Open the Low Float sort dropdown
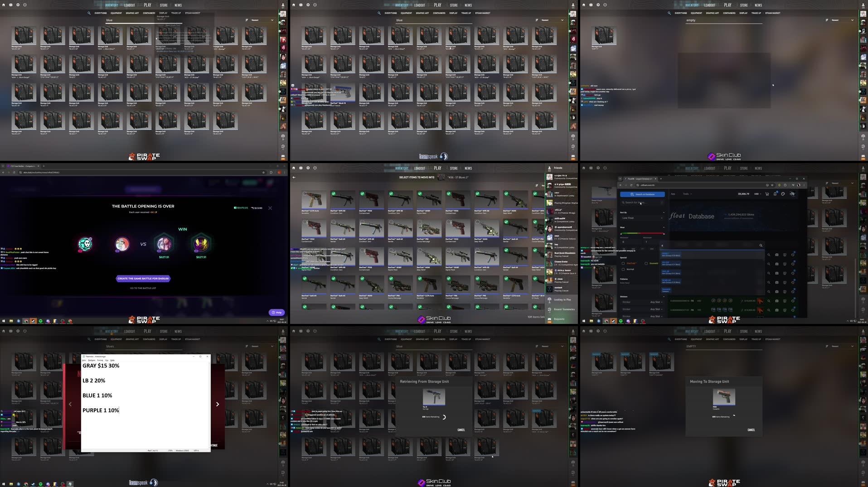The image size is (868, 487). (x=642, y=218)
